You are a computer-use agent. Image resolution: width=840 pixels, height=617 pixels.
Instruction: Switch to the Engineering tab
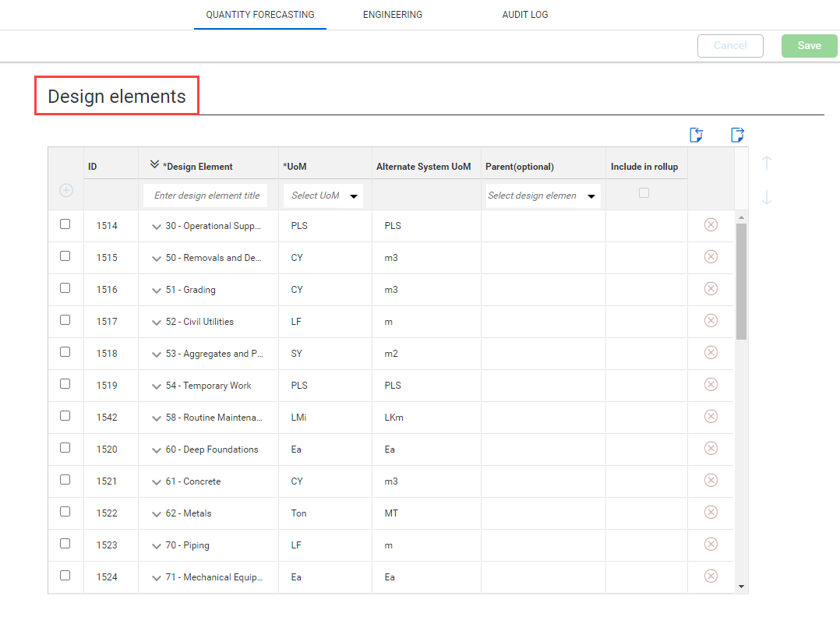coord(393,15)
